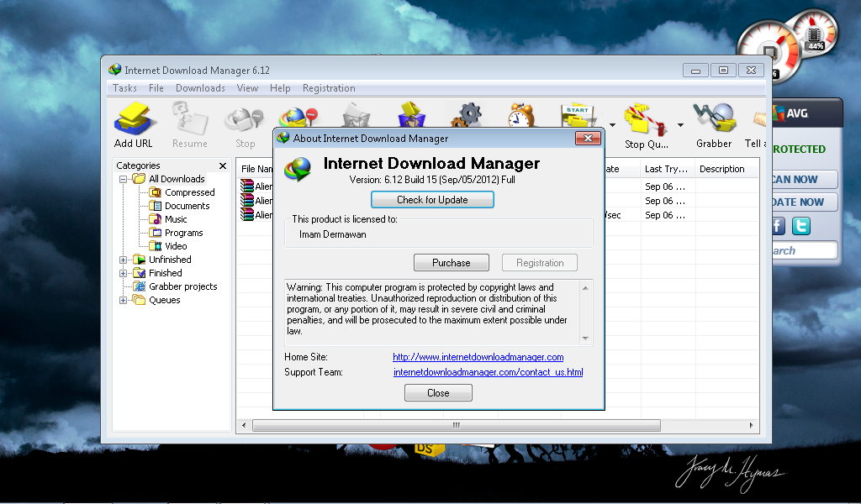Expand the Queues category node
Screen dimensions: 861x504
[123, 300]
